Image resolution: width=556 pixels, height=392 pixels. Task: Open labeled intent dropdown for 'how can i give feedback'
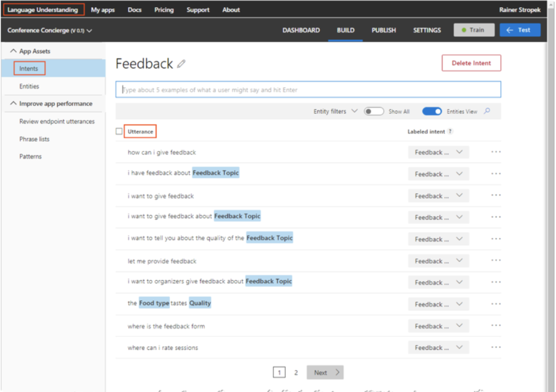(438, 153)
